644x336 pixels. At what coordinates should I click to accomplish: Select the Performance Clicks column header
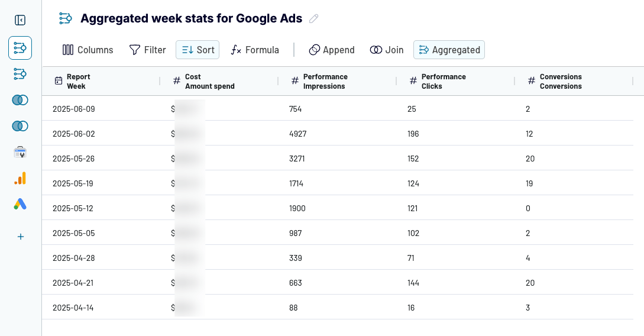pyautogui.click(x=444, y=82)
